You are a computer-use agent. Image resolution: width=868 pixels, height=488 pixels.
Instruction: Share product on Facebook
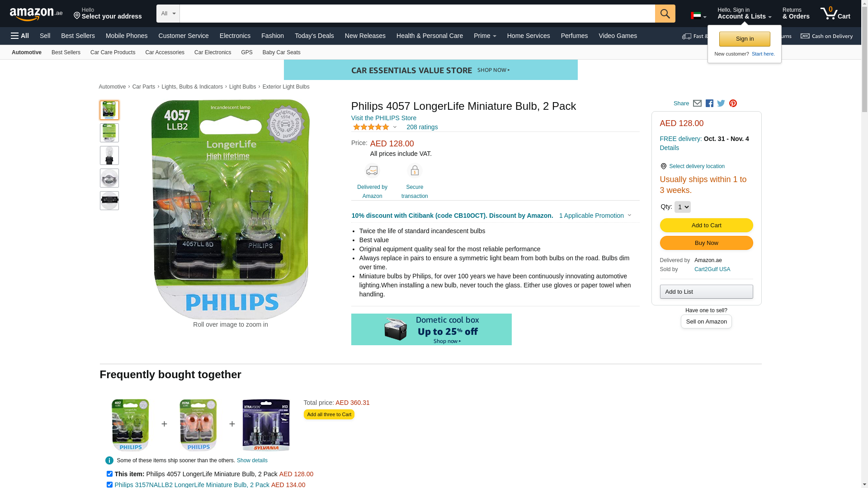tap(709, 103)
